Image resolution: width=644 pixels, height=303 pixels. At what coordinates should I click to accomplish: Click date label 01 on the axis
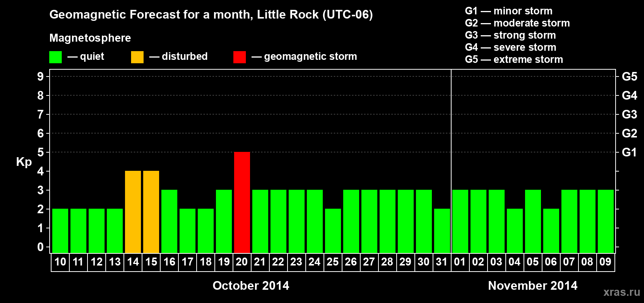(x=460, y=262)
